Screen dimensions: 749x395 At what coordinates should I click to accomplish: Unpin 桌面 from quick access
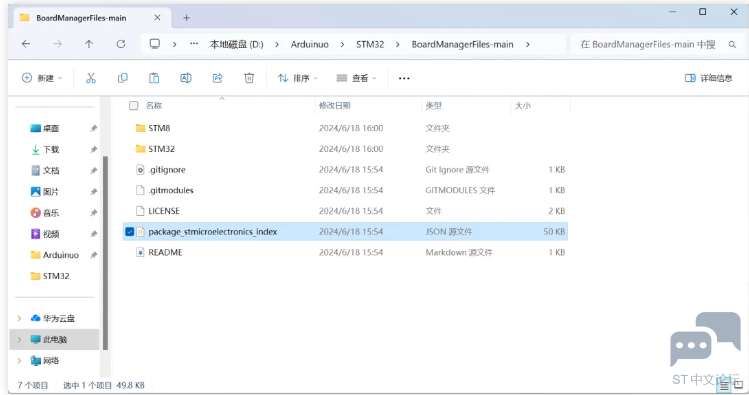click(94, 128)
